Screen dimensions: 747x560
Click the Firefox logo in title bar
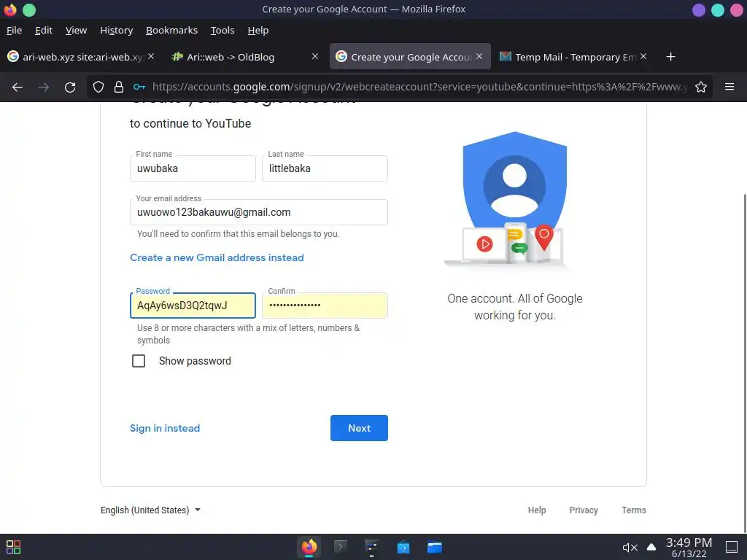pyautogui.click(x=10, y=9)
